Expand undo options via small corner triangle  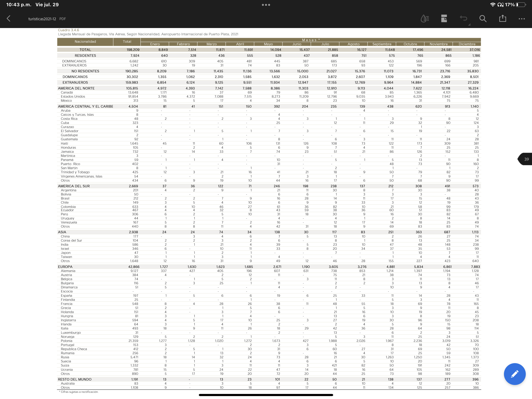point(469,25)
